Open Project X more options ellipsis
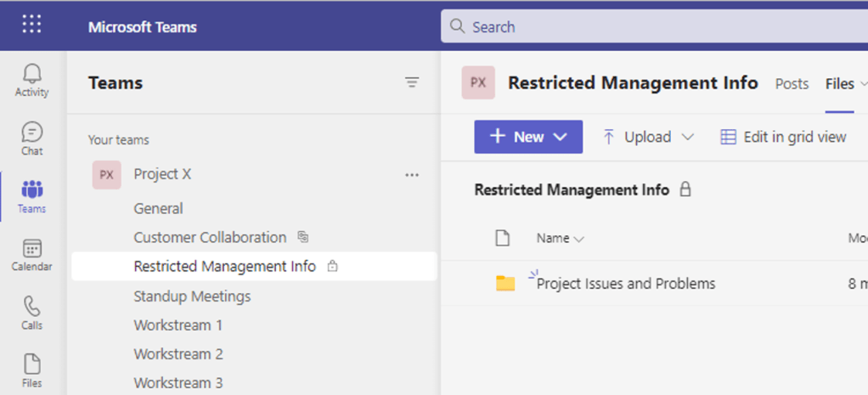Image resolution: width=868 pixels, height=395 pixels. coord(412,175)
